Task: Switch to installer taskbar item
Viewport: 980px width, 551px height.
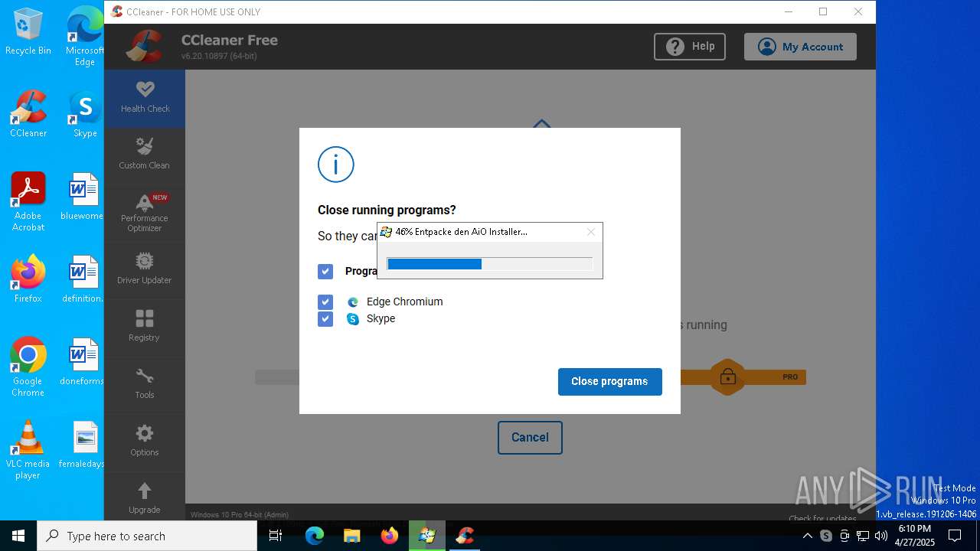Action: pyautogui.click(x=427, y=536)
